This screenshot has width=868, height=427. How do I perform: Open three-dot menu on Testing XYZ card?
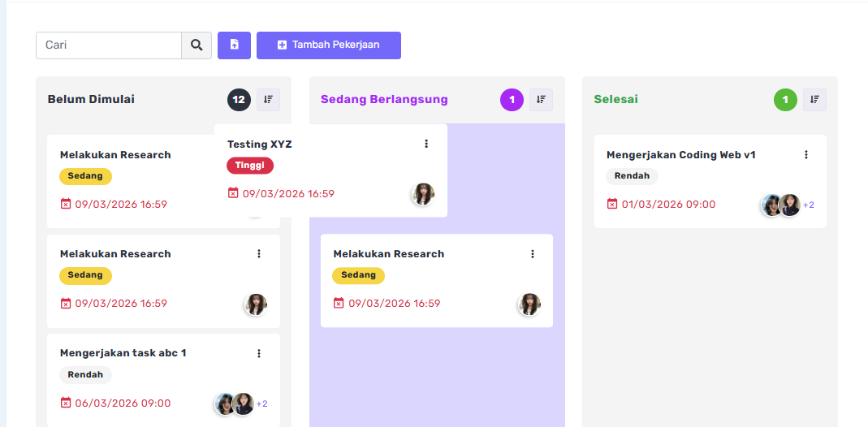426,144
